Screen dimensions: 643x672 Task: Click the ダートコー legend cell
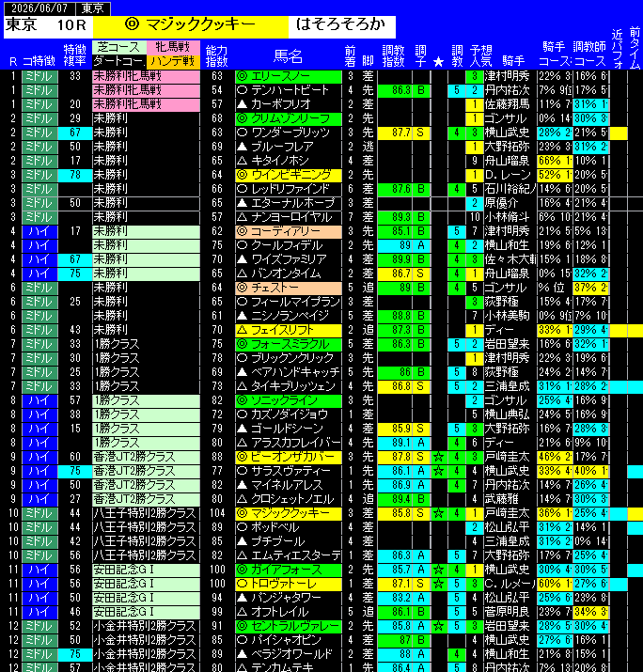coord(119,61)
